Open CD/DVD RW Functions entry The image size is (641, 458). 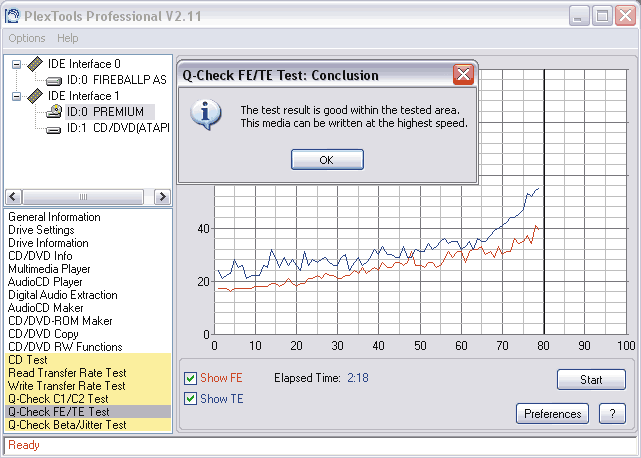pos(65,347)
